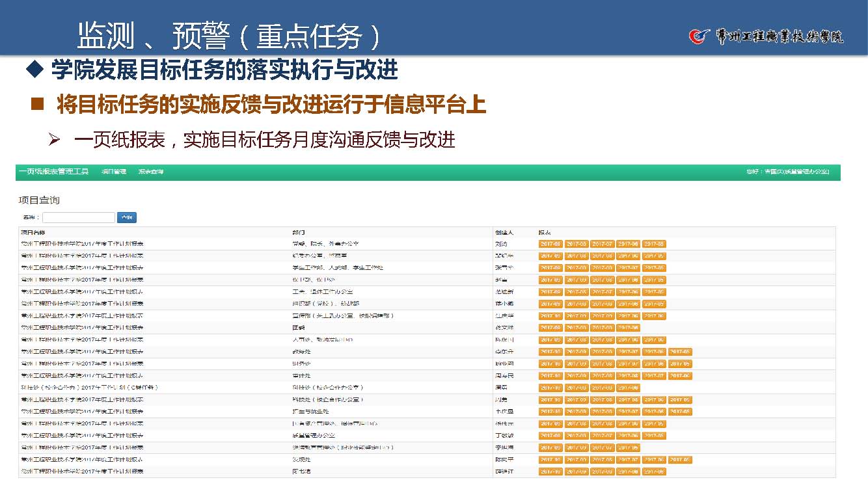
Task: Open the last report badge in the 招生与就业处 row
Action: (x=680, y=412)
